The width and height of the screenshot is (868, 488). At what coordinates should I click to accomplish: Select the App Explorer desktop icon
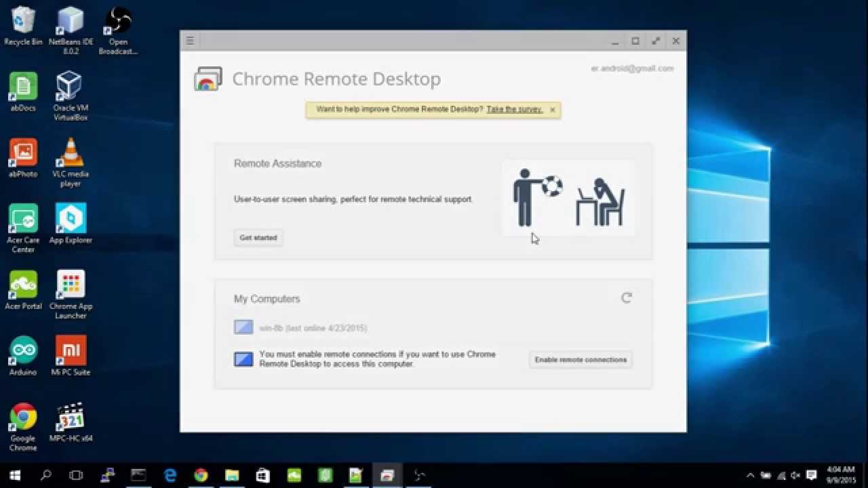click(x=71, y=224)
